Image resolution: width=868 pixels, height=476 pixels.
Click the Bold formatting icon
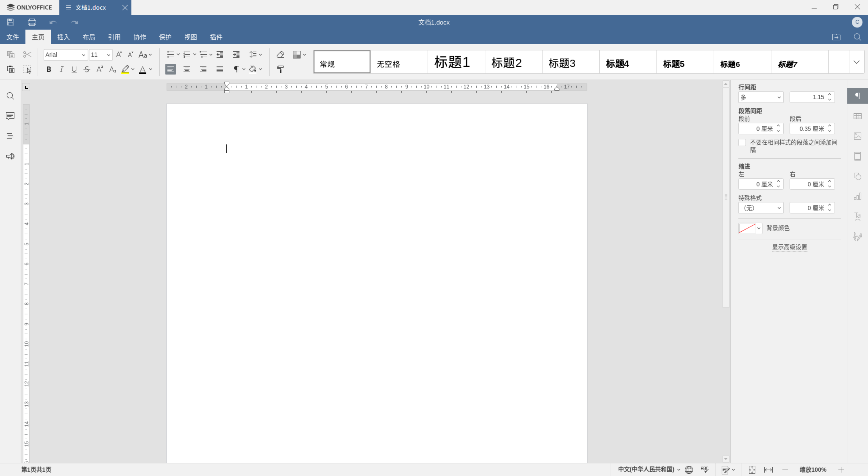click(x=49, y=69)
